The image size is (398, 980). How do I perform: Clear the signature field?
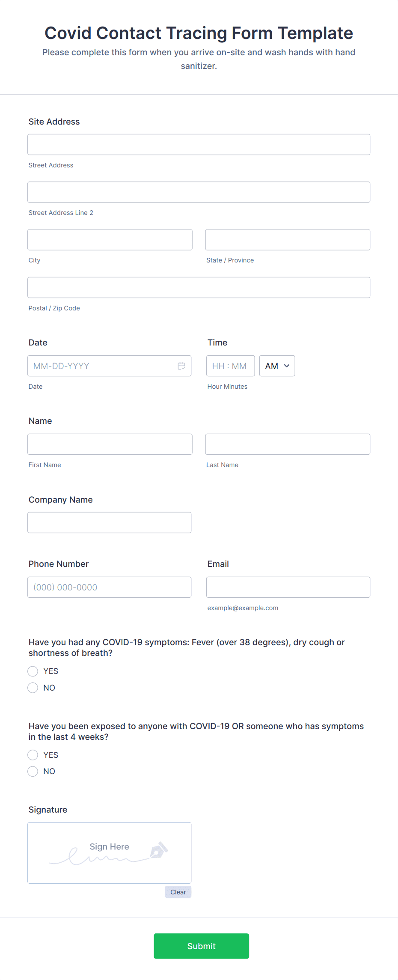tap(178, 892)
